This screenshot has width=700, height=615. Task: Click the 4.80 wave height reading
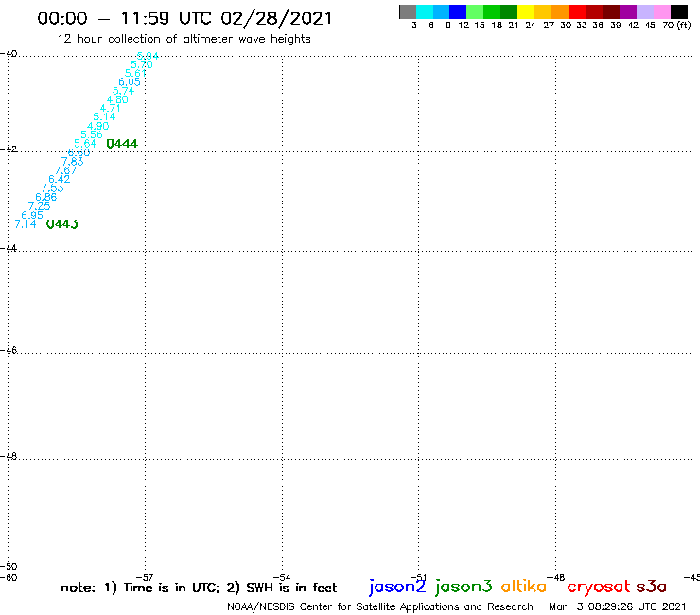pos(117,99)
